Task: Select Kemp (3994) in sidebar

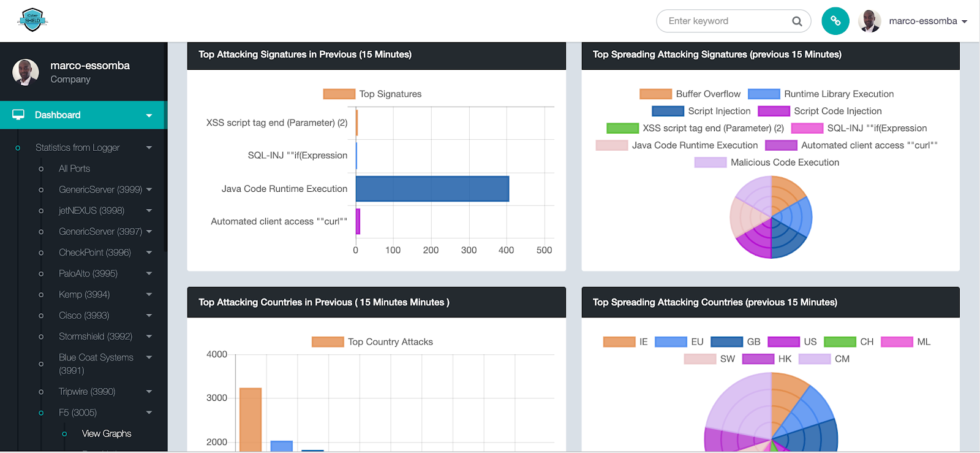Action: pyautogui.click(x=85, y=294)
